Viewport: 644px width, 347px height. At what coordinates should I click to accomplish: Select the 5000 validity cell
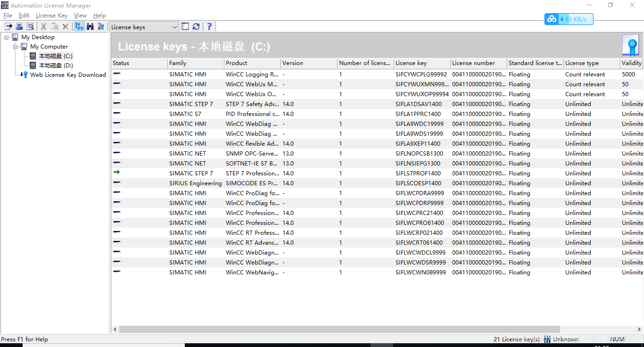pos(628,74)
